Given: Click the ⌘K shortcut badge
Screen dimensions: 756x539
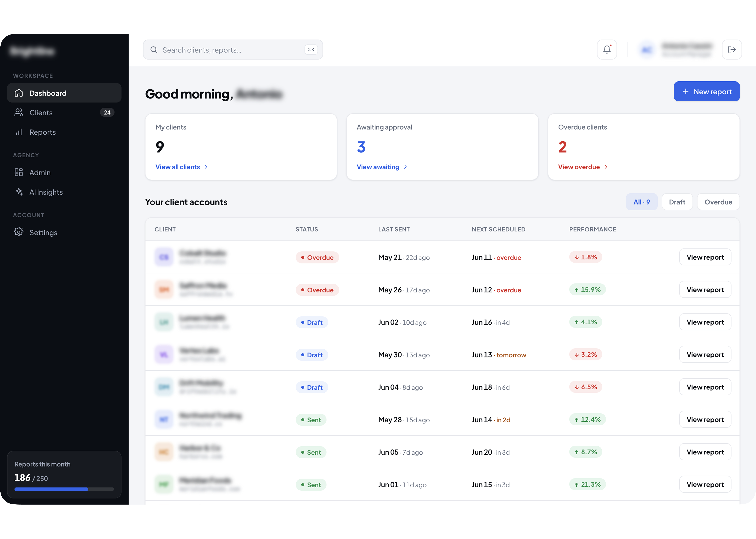Looking at the screenshot, I should click(x=311, y=50).
